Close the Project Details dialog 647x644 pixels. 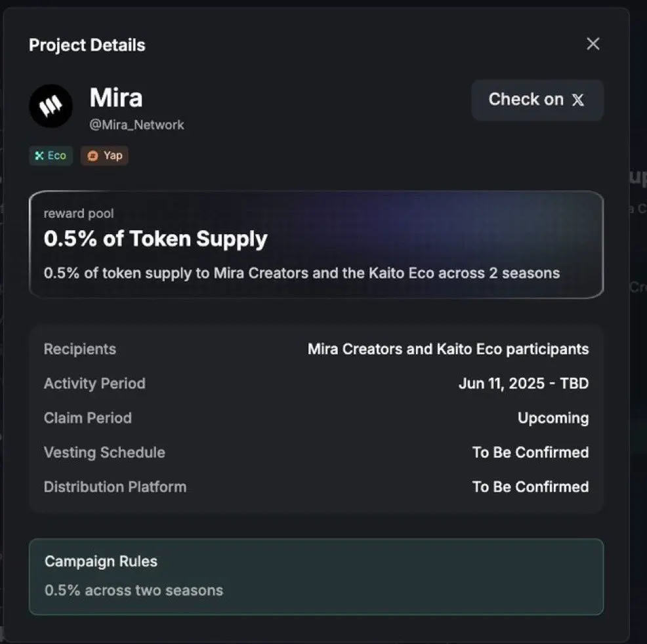coord(593,44)
